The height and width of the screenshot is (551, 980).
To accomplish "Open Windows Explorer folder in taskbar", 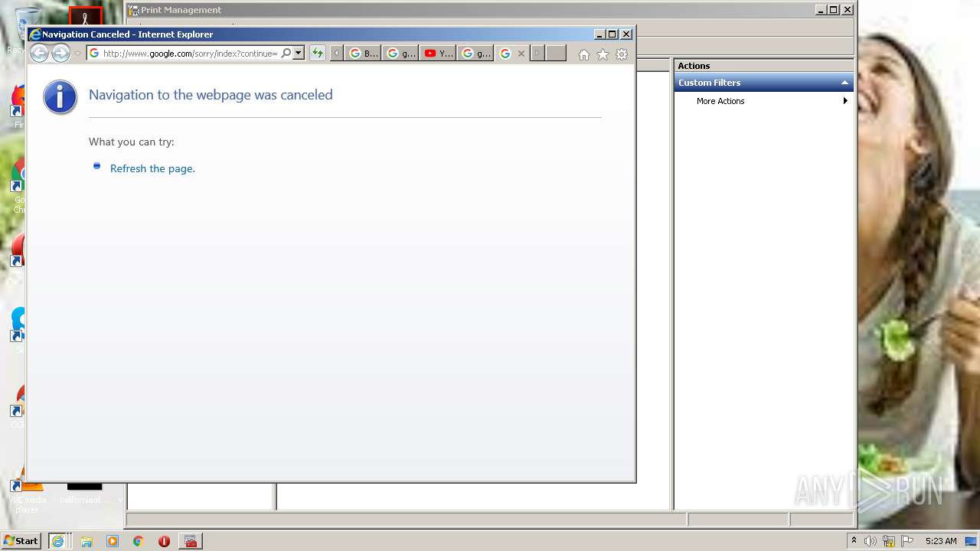I will pyautogui.click(x=87, y=541).
